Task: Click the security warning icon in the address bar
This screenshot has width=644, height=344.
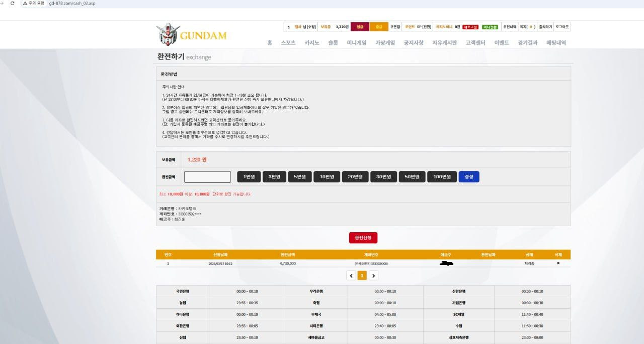Action: 25,3
